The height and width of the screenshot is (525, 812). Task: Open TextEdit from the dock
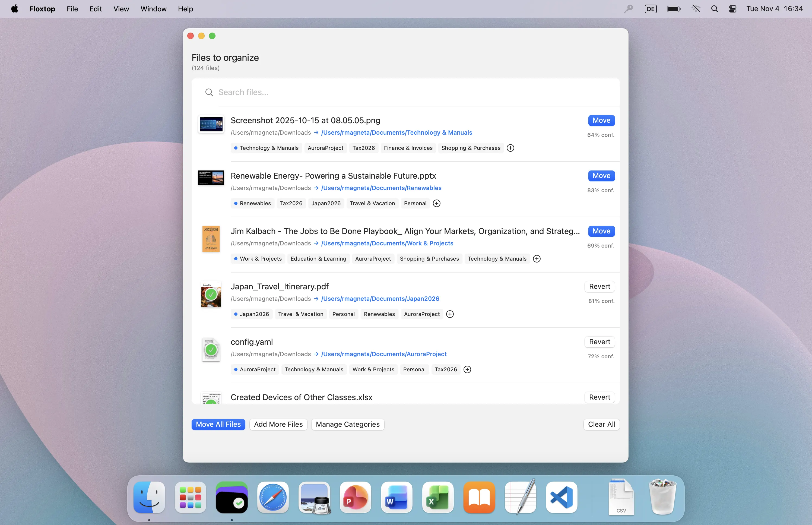[x=520, y=497]
